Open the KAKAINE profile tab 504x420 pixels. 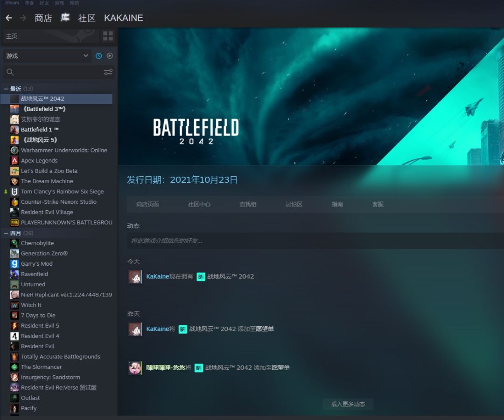tap(123, 18)
